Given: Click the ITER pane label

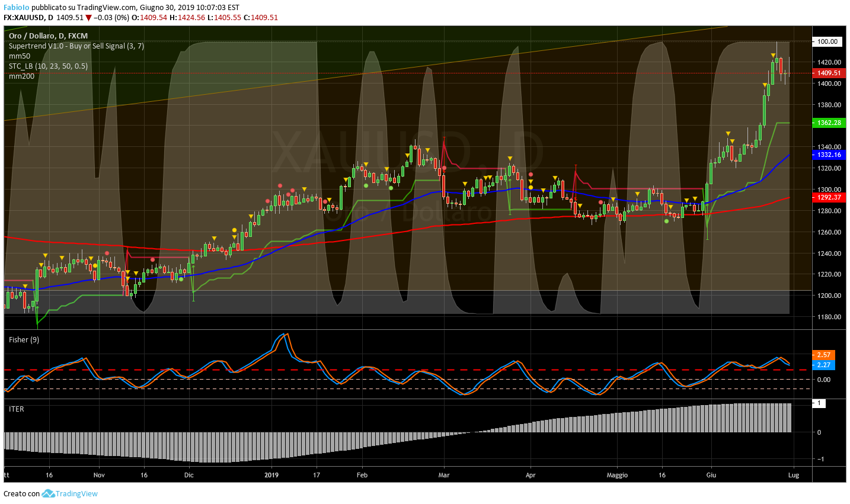Looking at the screenshot, I should coord(16,409).
